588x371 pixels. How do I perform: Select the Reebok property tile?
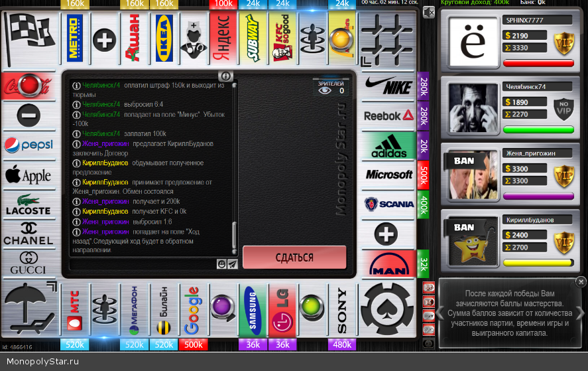[x=388, y=115]
